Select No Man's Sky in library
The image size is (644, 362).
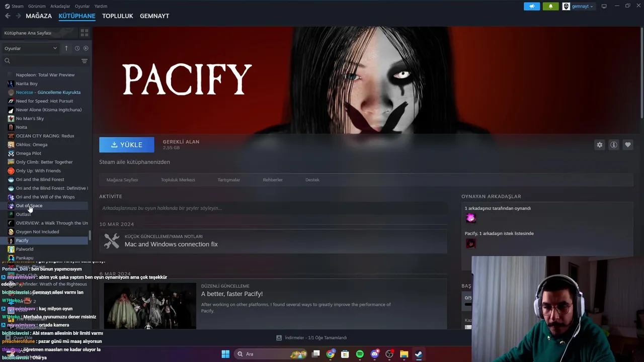point(30,119)
